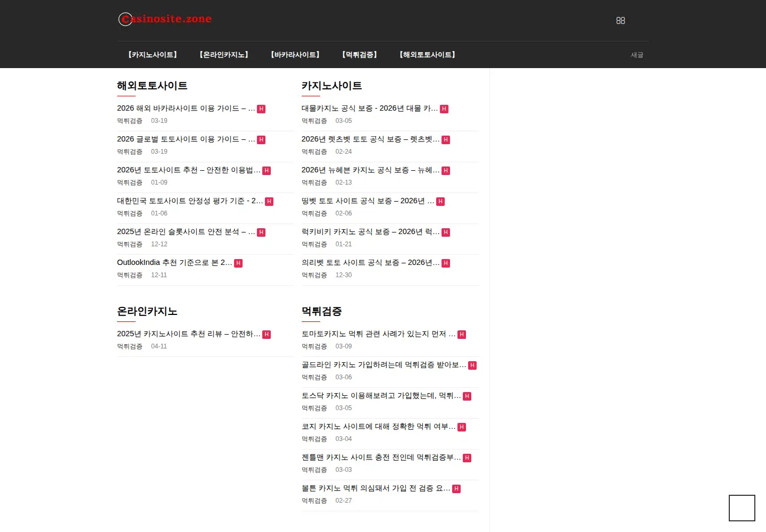Image resolution: width=766 pixels, height=532 pixels.
Task: Click the H badge next to 볼튼 카지노 article
Action: click(456, 489)
